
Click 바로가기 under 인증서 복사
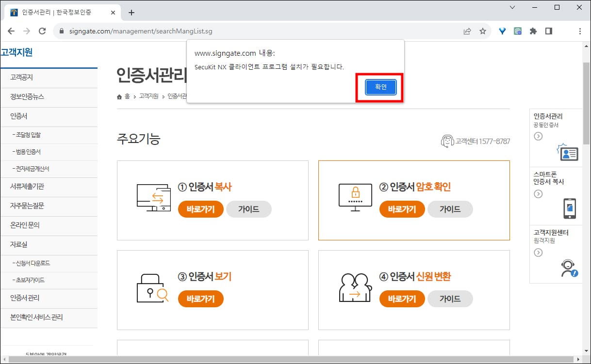point(200,209)
